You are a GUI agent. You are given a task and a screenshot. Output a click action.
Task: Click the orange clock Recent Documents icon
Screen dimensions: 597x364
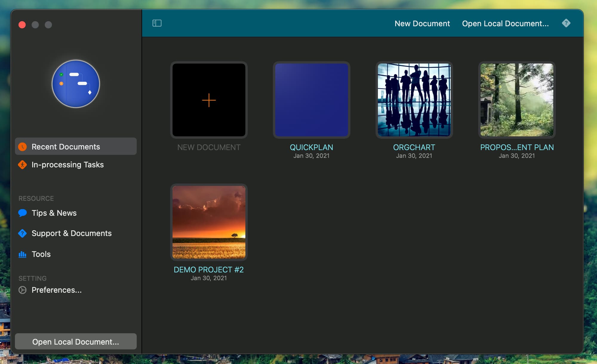click(x=22, y=147)
